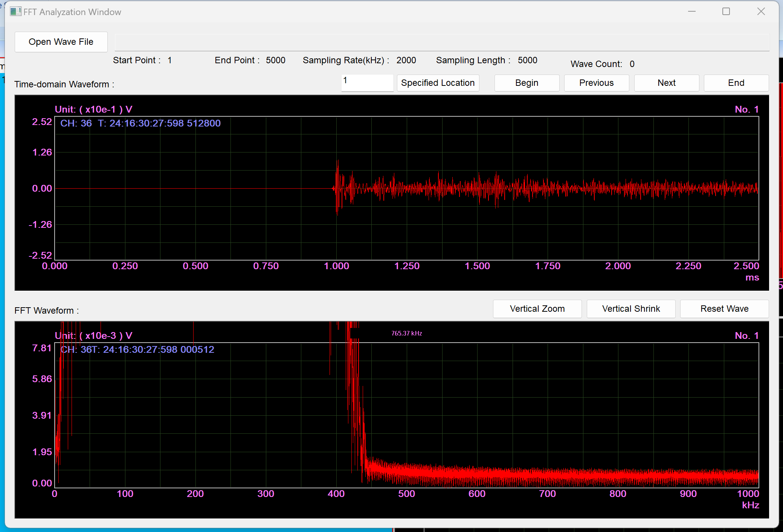The height and width of the screenshot is (532, 783).
Task: Click the Wave Count value 0
Action: click(632, 64)
